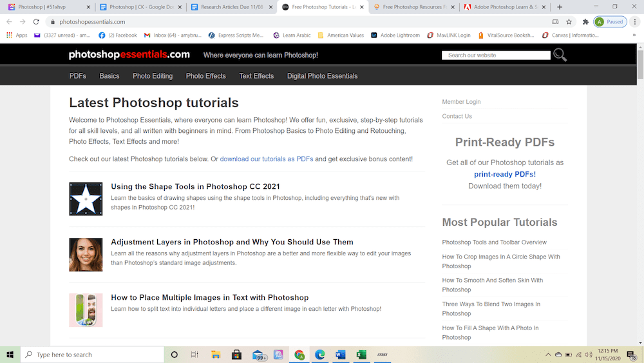Close the Free Photoshop Tutorials tab
The image size is (644, 363).
pyautogui.click(x=362, y=7)
